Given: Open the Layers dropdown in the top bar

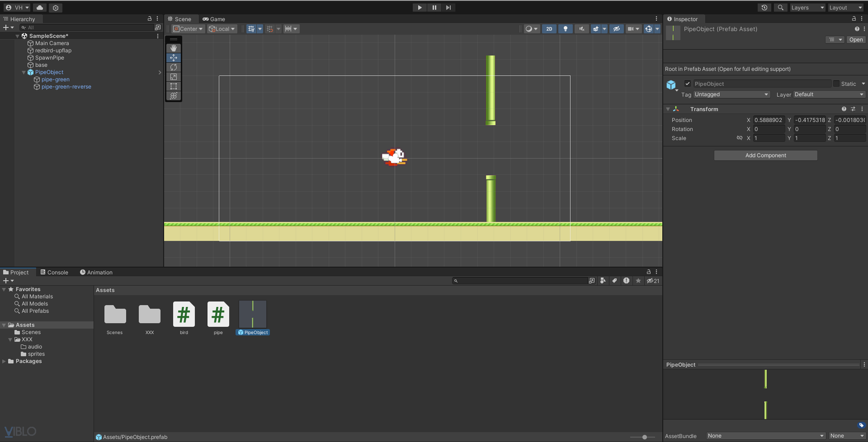Looking at the screenshot, I should [x=808, y=8].
